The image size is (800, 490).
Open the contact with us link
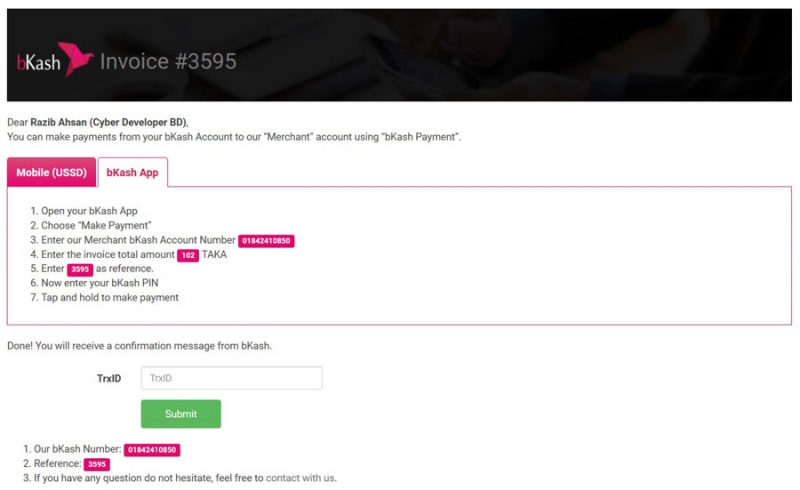click(300, 478)
